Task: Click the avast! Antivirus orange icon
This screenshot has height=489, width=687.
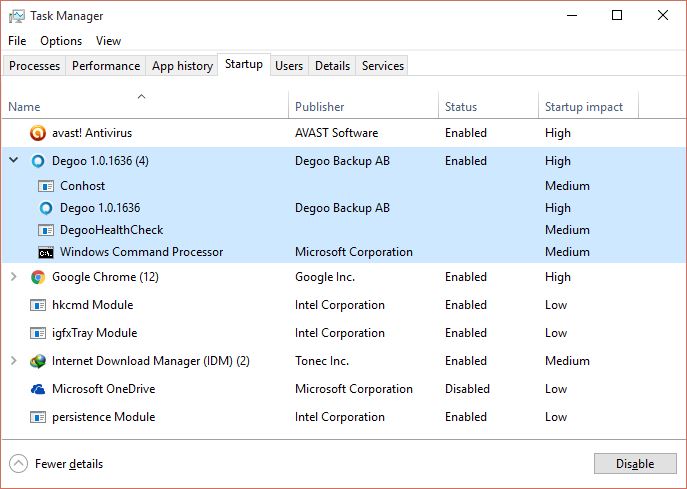Action: pyautogui.click(x=38, y=133)
